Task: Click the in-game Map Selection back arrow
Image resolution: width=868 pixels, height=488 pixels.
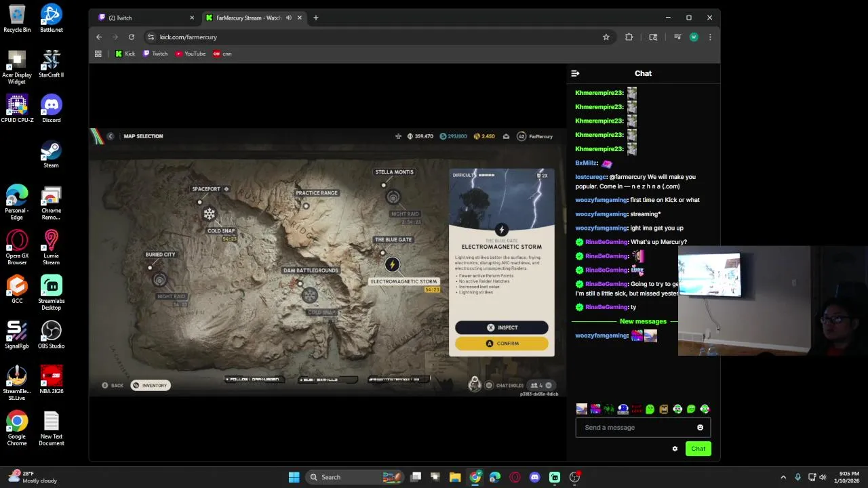Action: (111, 136)
